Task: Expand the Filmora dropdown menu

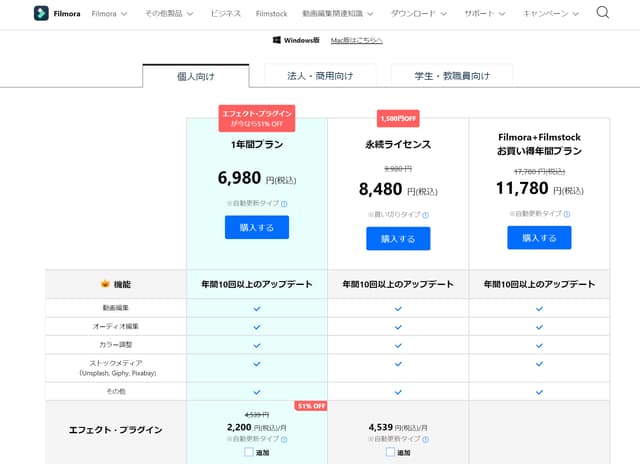Action: 109,13
